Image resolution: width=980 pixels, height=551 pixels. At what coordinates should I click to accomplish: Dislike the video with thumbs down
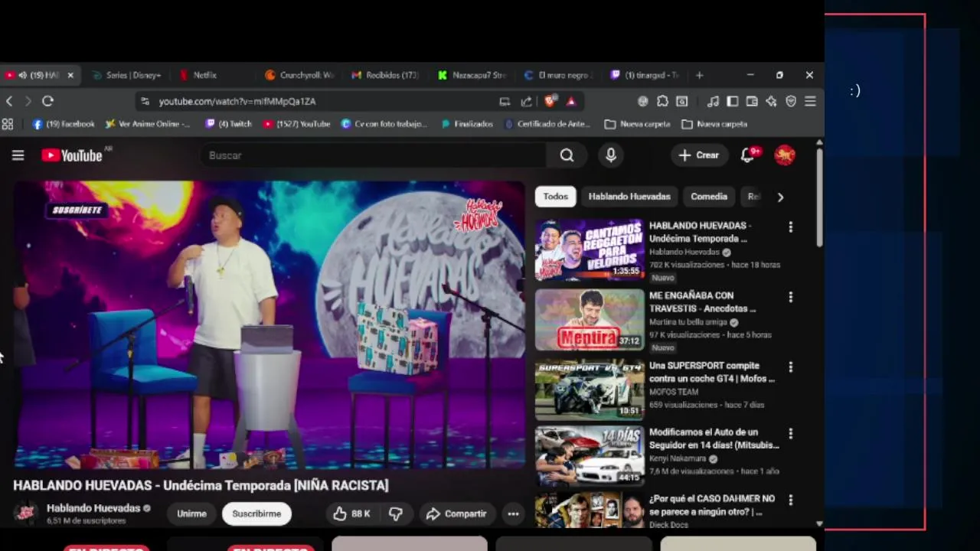(396, 514)
